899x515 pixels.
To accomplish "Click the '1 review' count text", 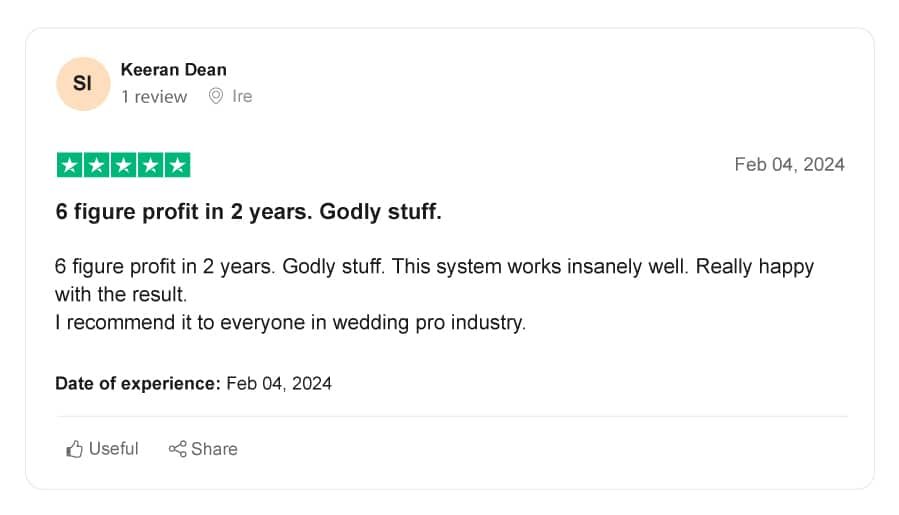I will click(x=154, y=96).
